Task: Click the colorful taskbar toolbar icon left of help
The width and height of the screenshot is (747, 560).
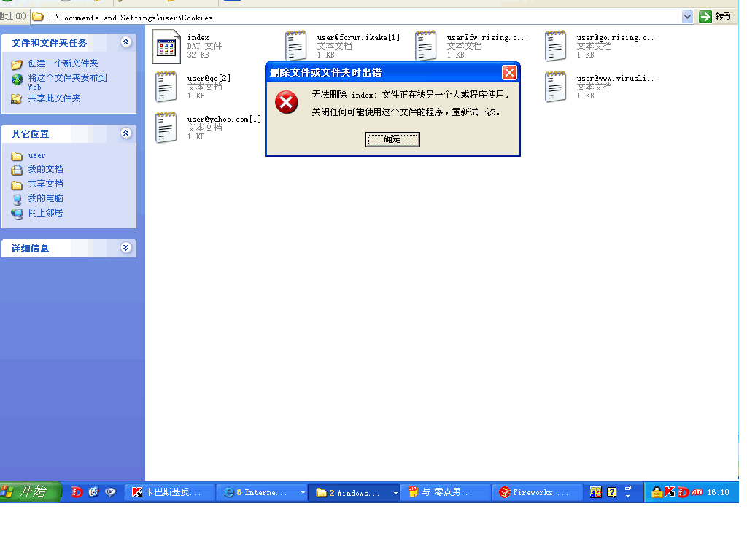Action: [595, 492]
